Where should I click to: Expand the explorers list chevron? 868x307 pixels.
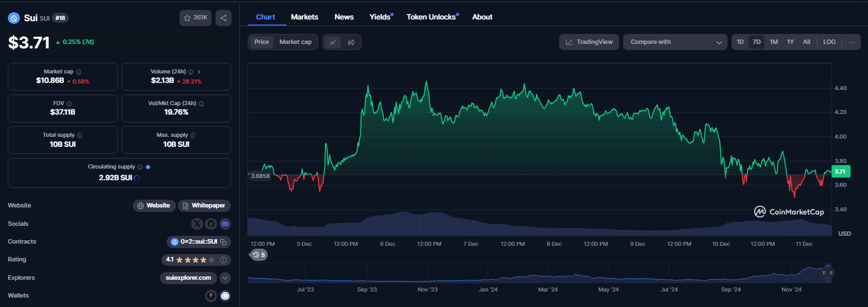tap(225, 278)
